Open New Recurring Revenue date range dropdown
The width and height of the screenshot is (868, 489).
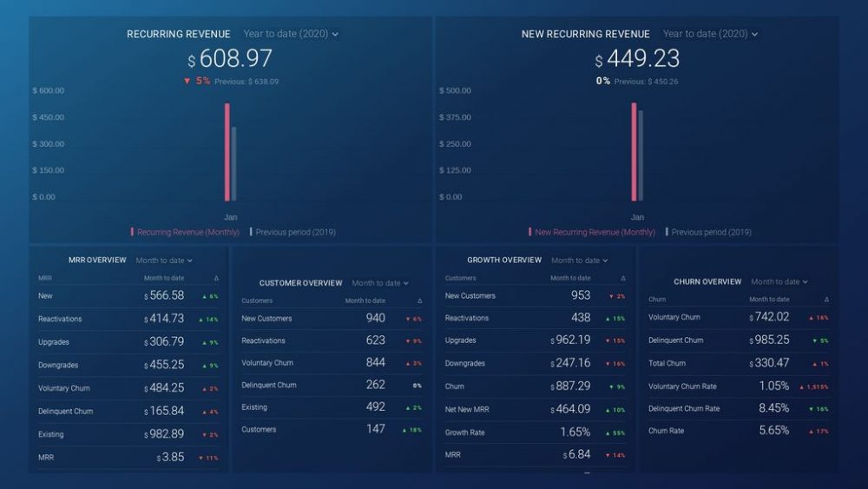[x=710, y=34]
